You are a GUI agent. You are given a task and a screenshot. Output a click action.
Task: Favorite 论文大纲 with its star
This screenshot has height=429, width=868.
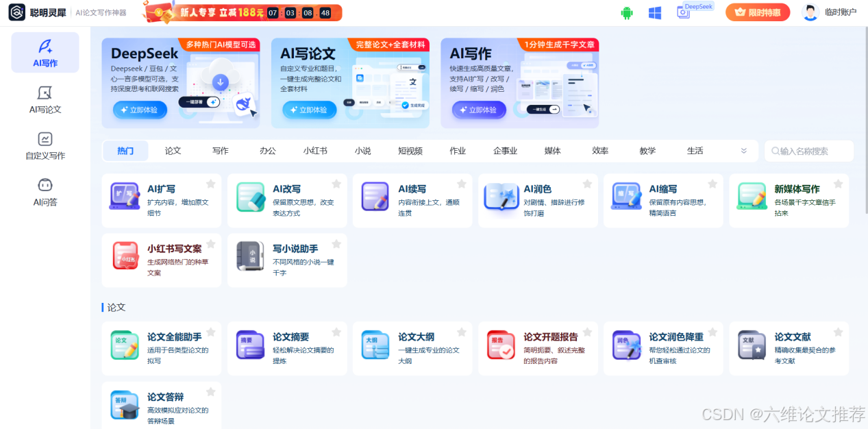(462, 332)
